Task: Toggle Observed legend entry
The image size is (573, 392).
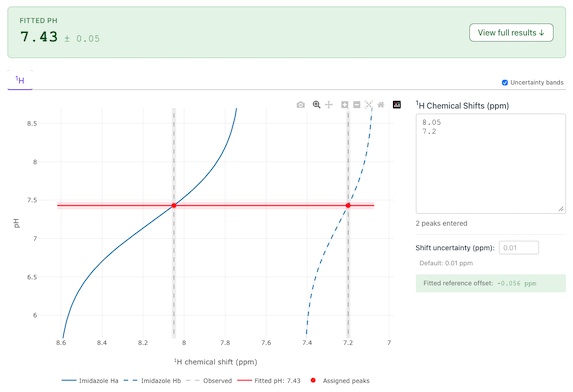Action: (x=209, y=381)
